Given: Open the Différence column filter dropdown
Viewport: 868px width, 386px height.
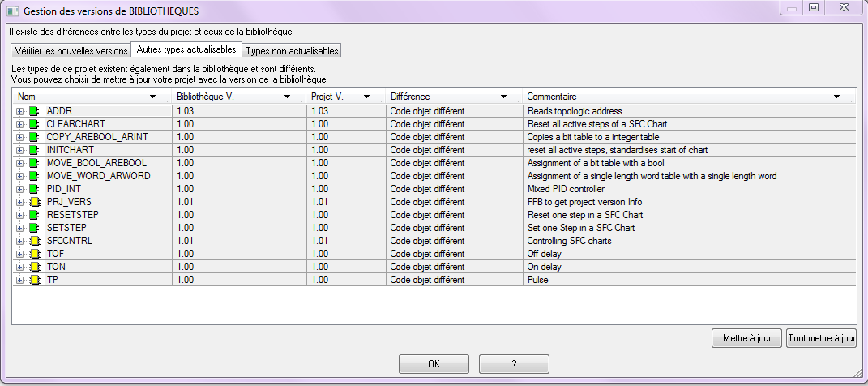Looking at the screenshot, I should coord(503,96).
